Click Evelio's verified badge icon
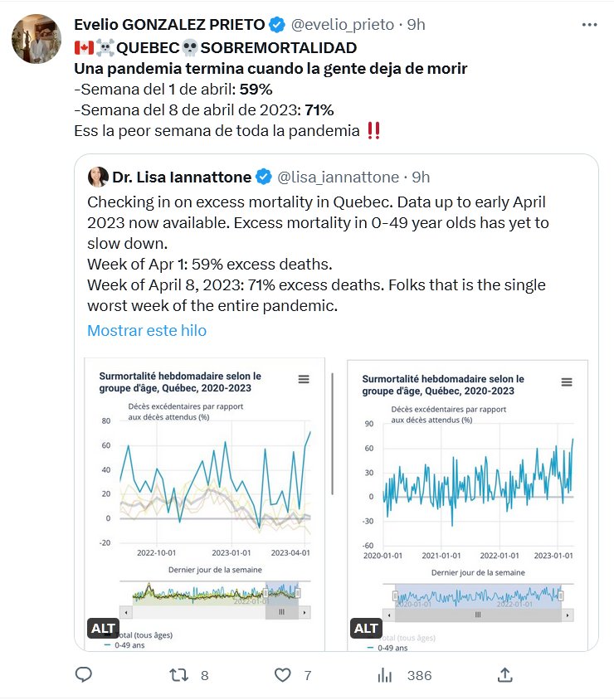The width and height of the screenshot is (614, 700). (x=278, y=25)
